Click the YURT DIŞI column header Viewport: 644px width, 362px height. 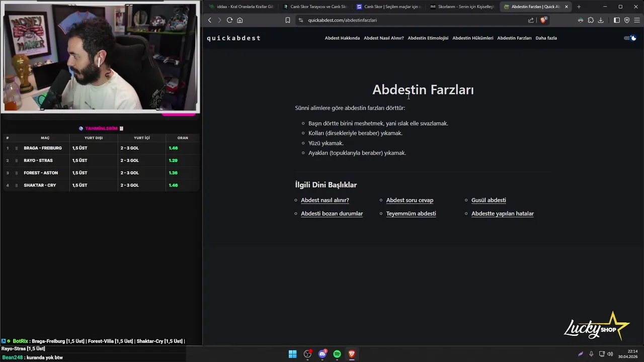(x=94, y=138)
